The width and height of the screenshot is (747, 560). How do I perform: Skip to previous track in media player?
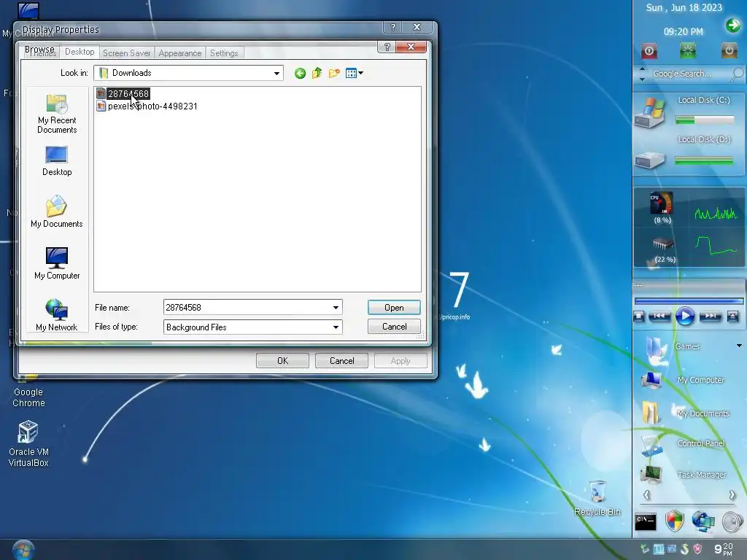tap(659, 316)
